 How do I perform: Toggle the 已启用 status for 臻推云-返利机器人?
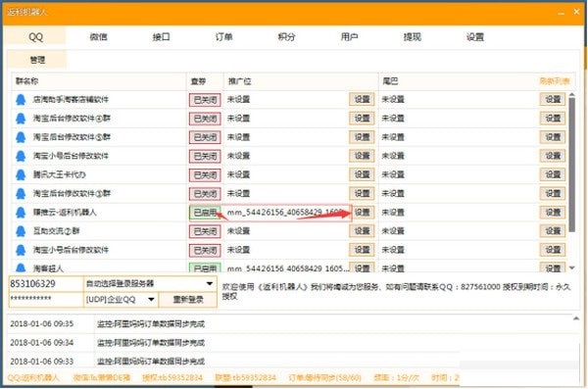pos(205,213)
